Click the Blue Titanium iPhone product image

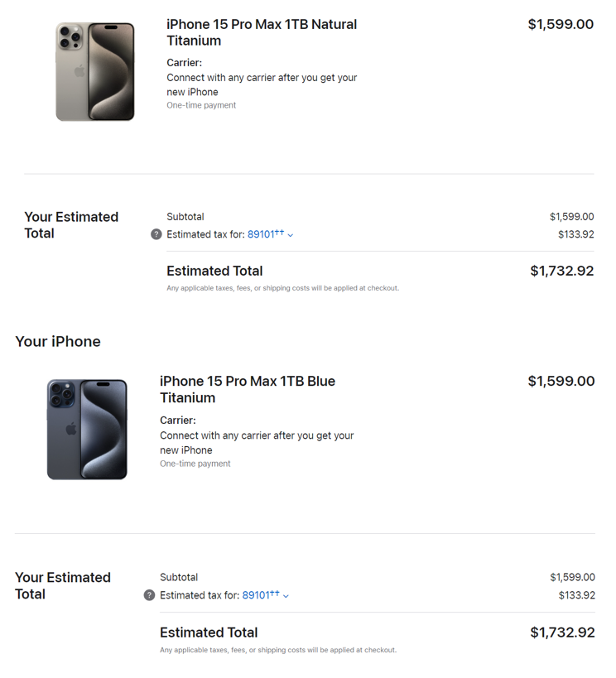(x=87, y=430)
